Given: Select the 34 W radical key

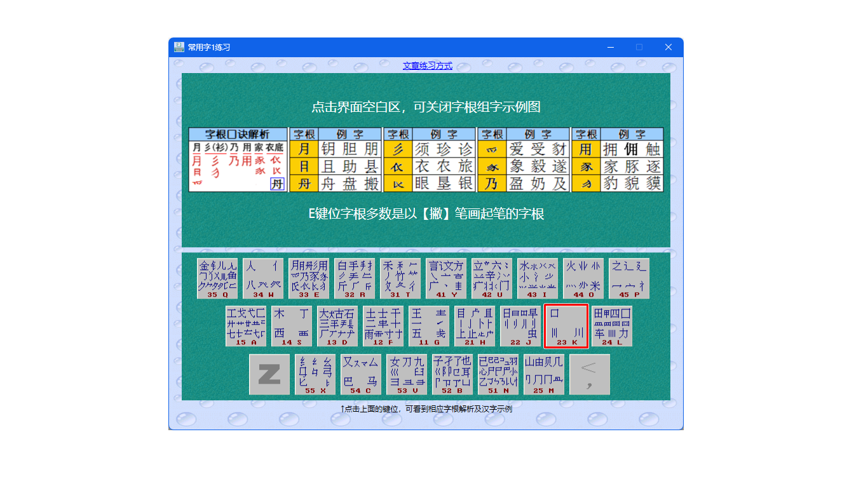Looking at the screenshot, I should (x=263, y=278).
